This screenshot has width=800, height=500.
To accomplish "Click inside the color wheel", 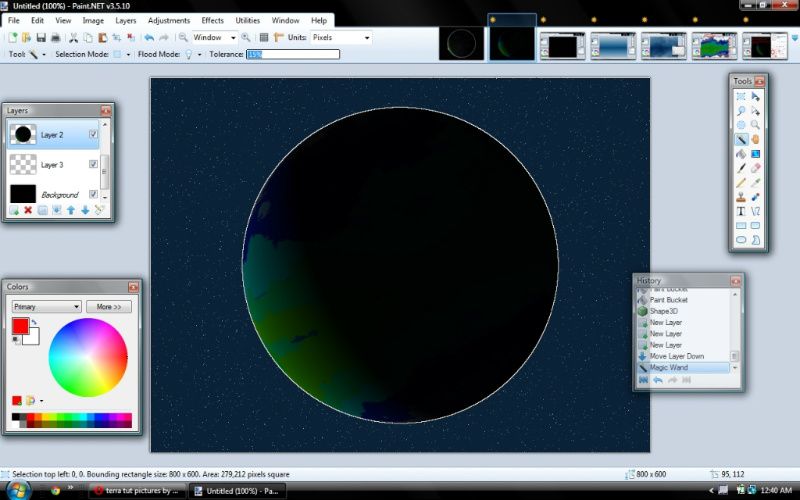I will coord(88,358).
